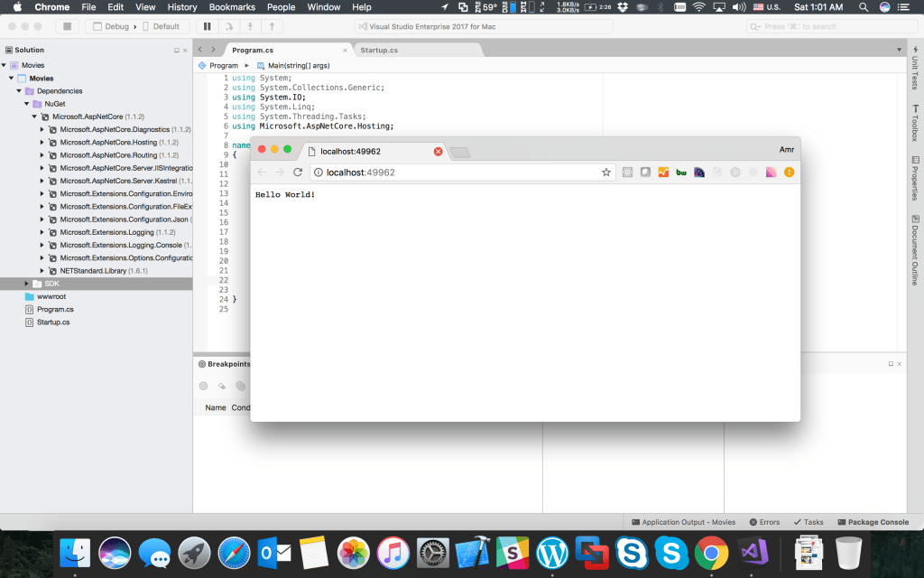The height and width of the screenshot is (578, 924).
Task: Open the Document Outline side panel
Action: pyautogui.click(x=915, y=251)
